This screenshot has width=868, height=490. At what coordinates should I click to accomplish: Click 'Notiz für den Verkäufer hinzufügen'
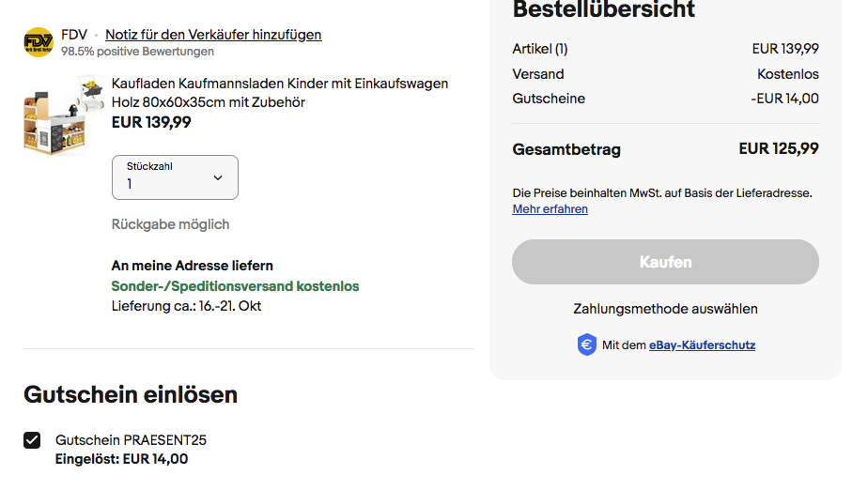[x=213, y=35]
